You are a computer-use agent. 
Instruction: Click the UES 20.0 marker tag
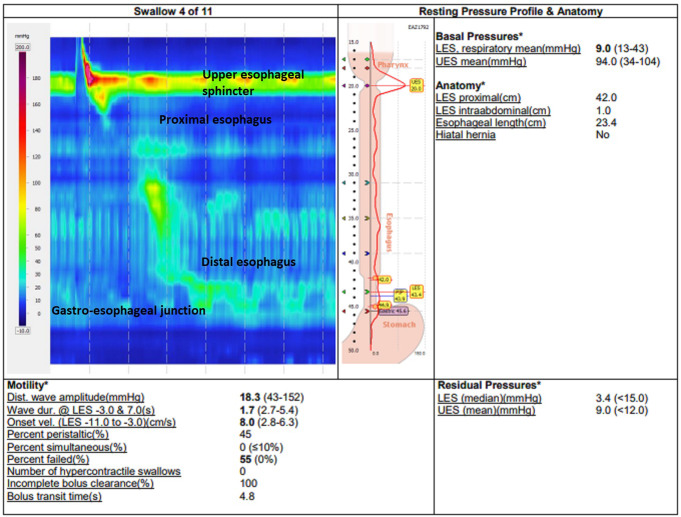pyautogui.click(x=416, y=85)
